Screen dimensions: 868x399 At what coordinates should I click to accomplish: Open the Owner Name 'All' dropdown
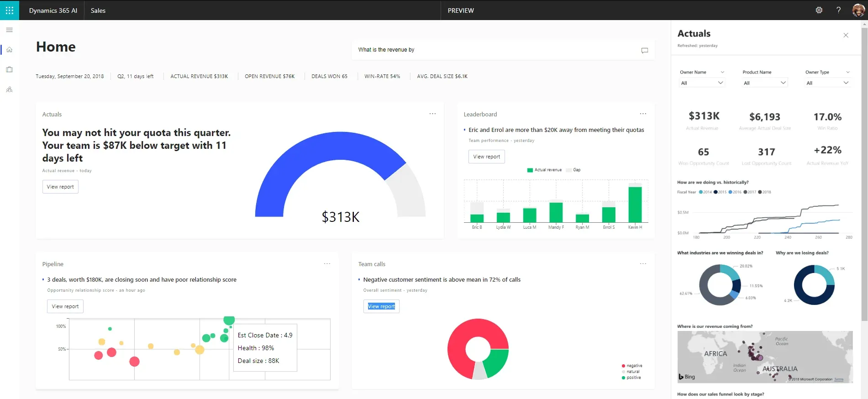click(x=702, y=83)
